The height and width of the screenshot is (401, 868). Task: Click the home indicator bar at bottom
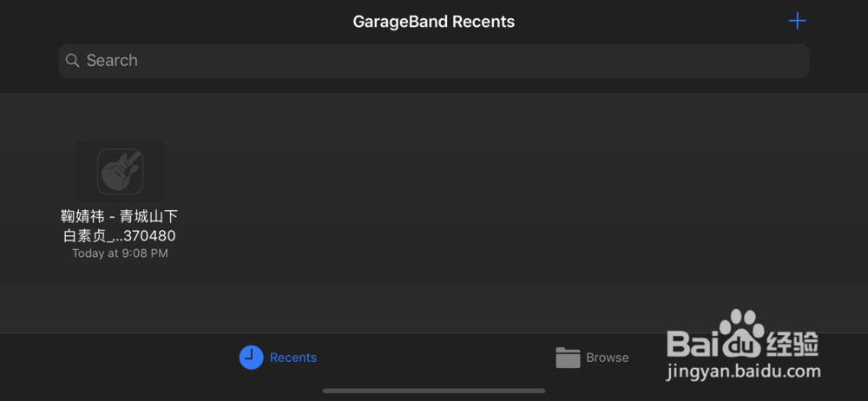pyautogui.click(x=434, y=391)
